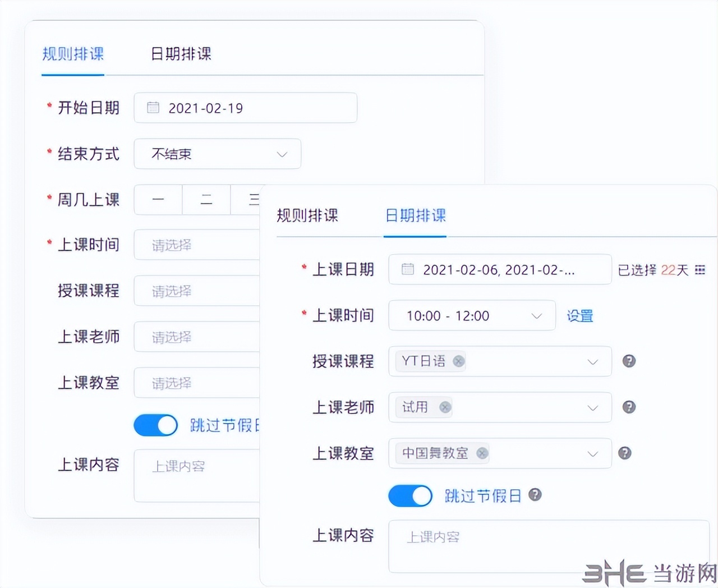Switch to the 日期排课 tab on left panel
This screenshot has width=718, height=588.
click(x=179, y=54)
